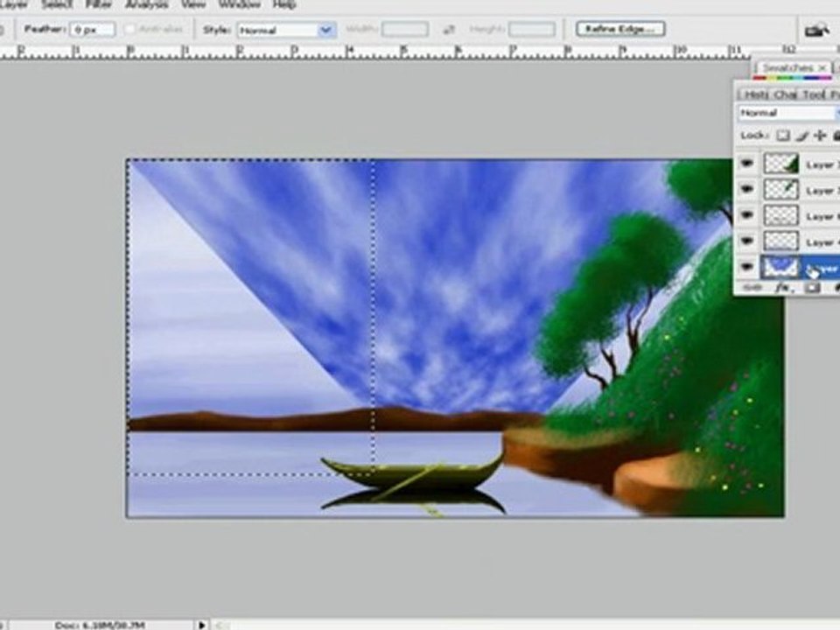
Task: Open the Filter menu
Action: pyautogui.click(x=98, y=4)
